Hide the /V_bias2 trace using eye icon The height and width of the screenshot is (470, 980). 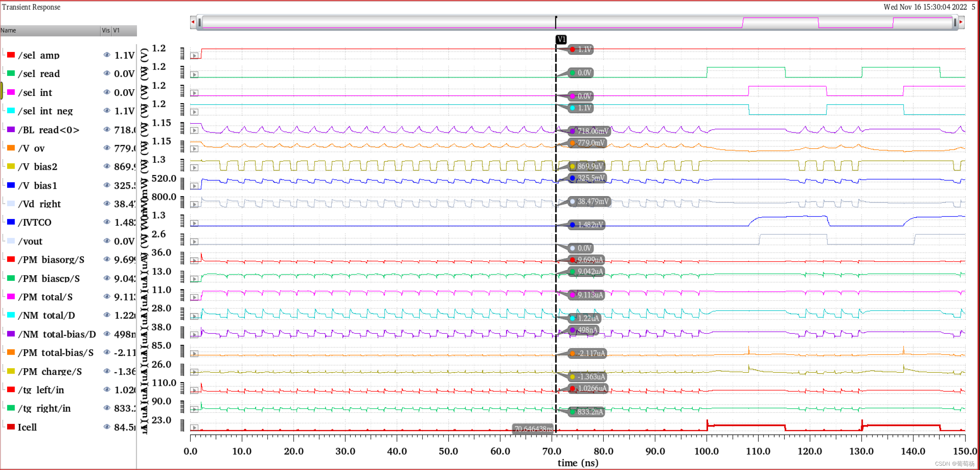click(x=107, y=166)
